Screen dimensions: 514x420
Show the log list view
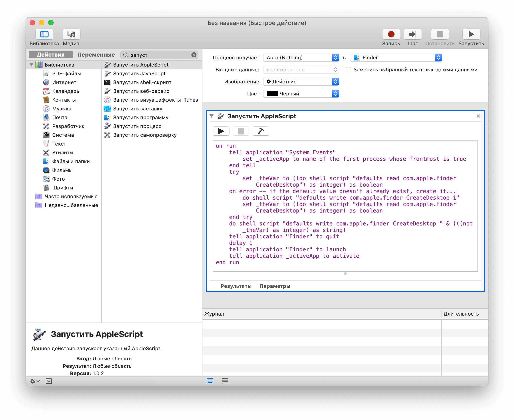(210, 381)
